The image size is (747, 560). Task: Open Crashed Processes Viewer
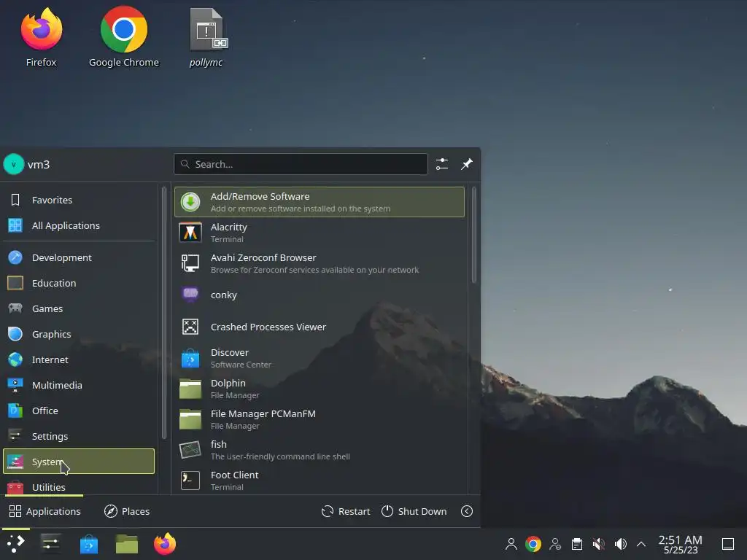coord(320,327)
